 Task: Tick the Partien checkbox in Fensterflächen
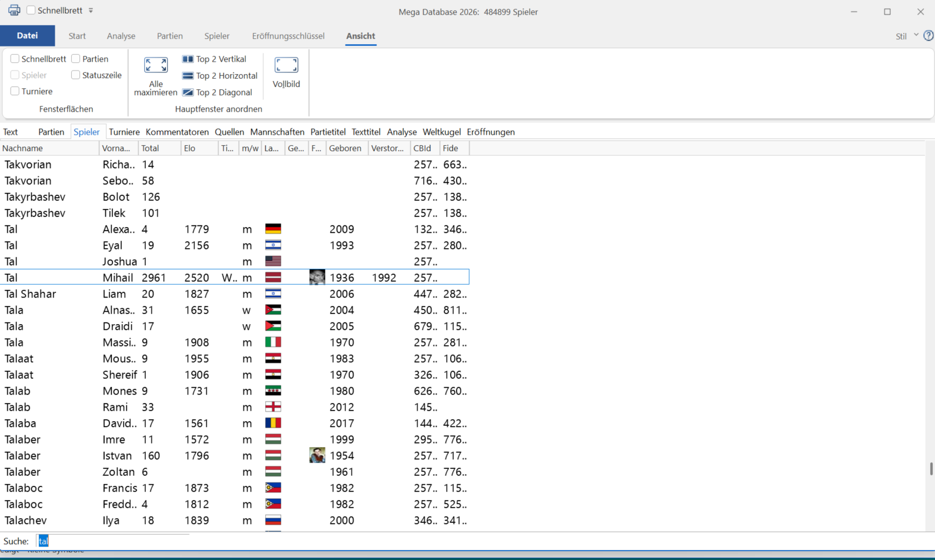pos(75,59)
